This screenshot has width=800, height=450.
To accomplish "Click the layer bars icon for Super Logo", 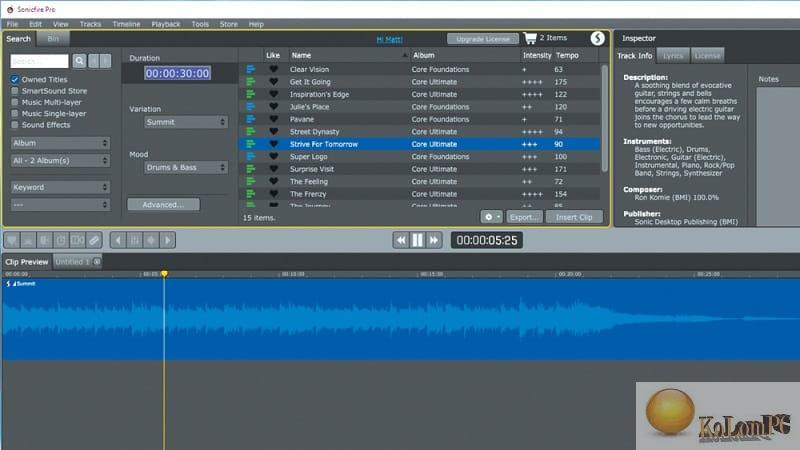I will pyautogui.click(x=251, y=157).
